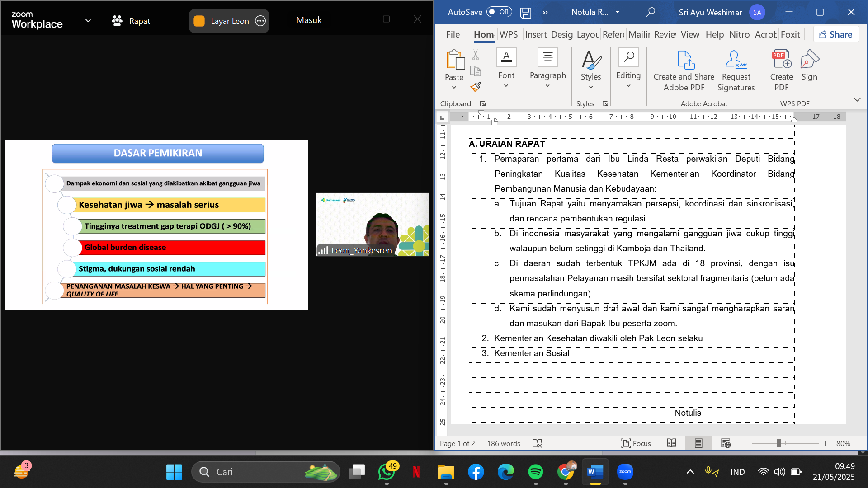
Task: Click the Copy icon in Clipboard group
Action: (x=476, y=71)
